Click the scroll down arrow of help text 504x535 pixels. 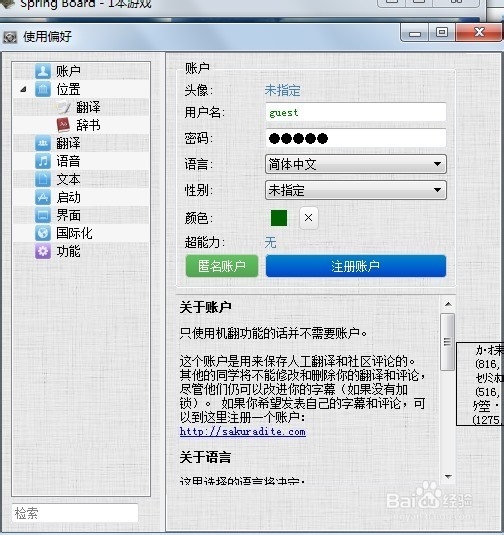point(448,476)
